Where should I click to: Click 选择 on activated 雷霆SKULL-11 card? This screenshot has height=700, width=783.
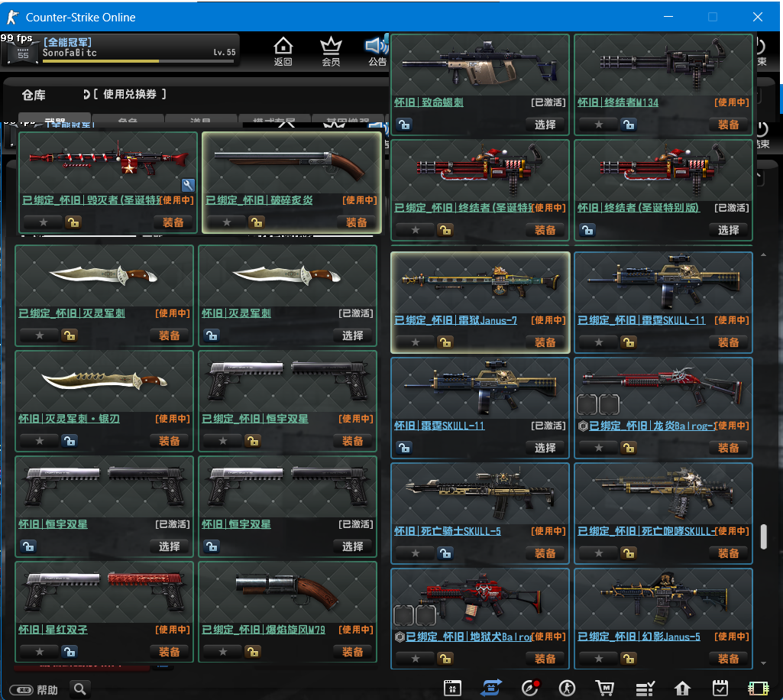pyautogui.click(x=545, y=448)
